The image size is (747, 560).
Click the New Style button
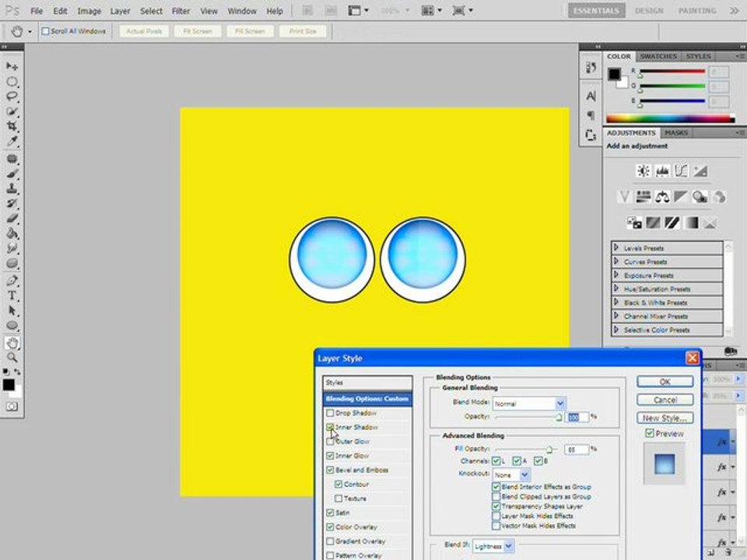coord(665,418)
